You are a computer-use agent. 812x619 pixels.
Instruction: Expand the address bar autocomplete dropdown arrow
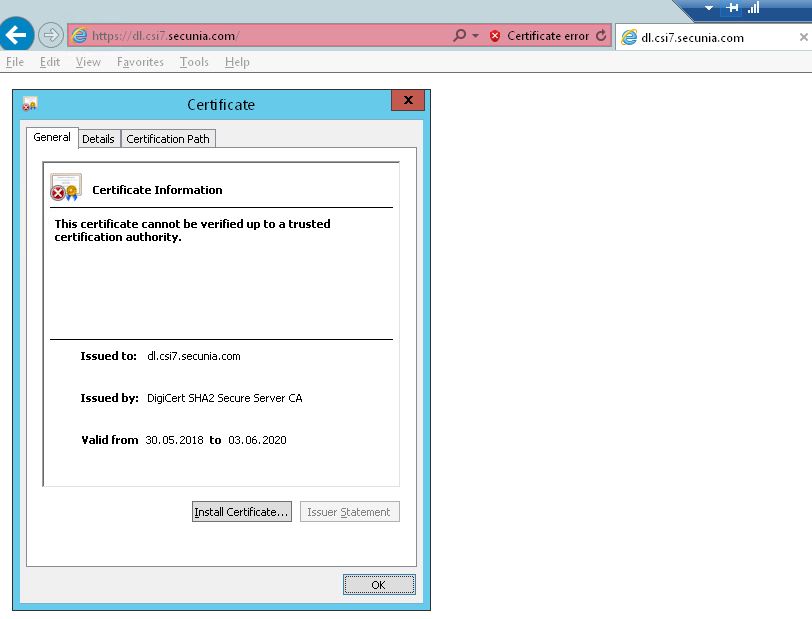475,36
